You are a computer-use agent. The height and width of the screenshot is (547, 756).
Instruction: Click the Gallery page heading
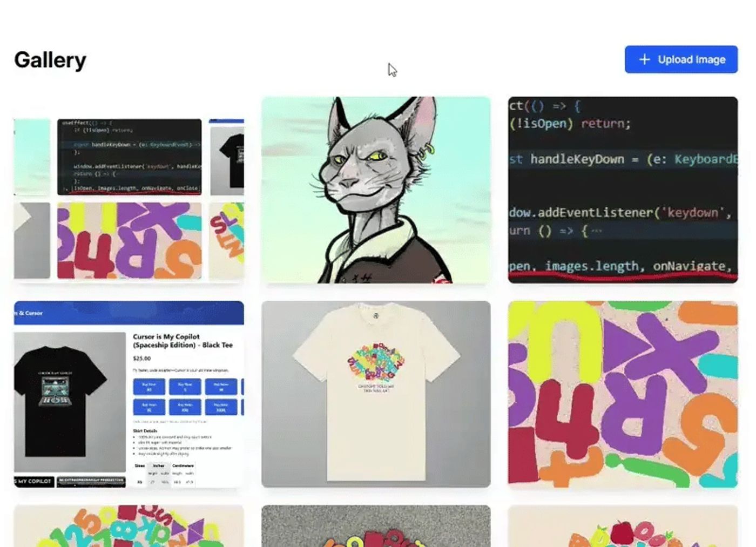(x=50, y=60)
